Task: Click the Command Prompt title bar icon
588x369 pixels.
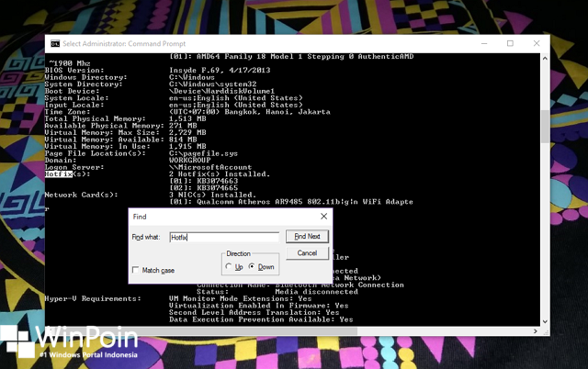Action: (x=55, y=43)
